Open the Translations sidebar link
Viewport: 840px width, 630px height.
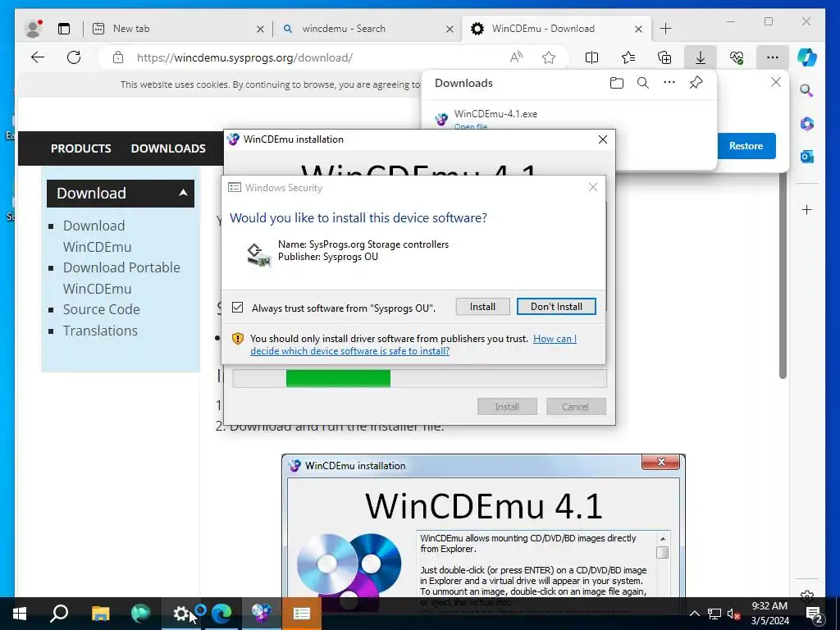[100, 331]
